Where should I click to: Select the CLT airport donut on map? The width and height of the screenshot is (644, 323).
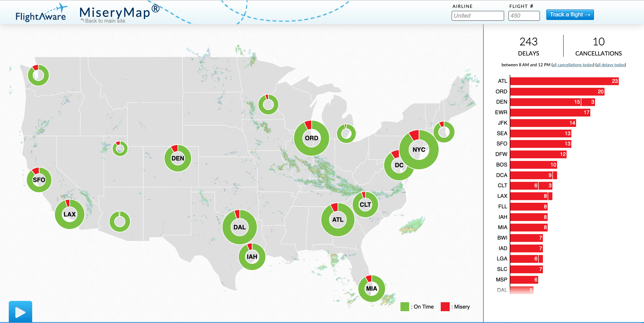365,204
